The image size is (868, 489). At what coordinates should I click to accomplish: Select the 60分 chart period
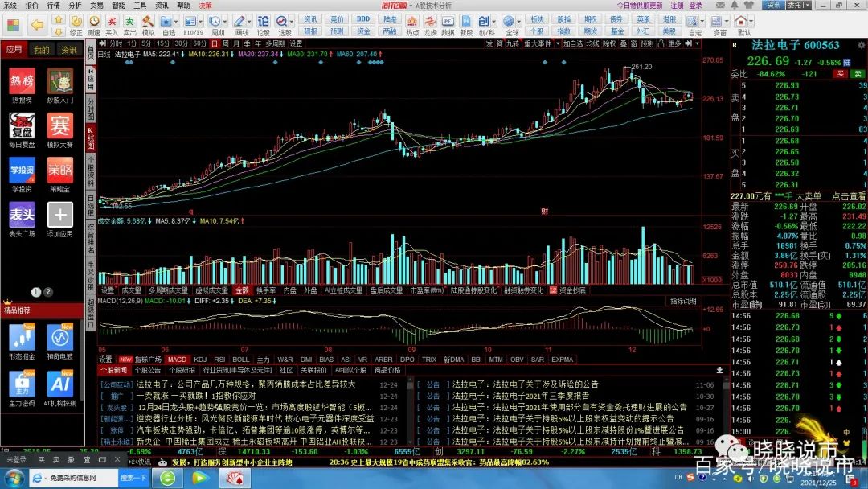click(199, 43)
